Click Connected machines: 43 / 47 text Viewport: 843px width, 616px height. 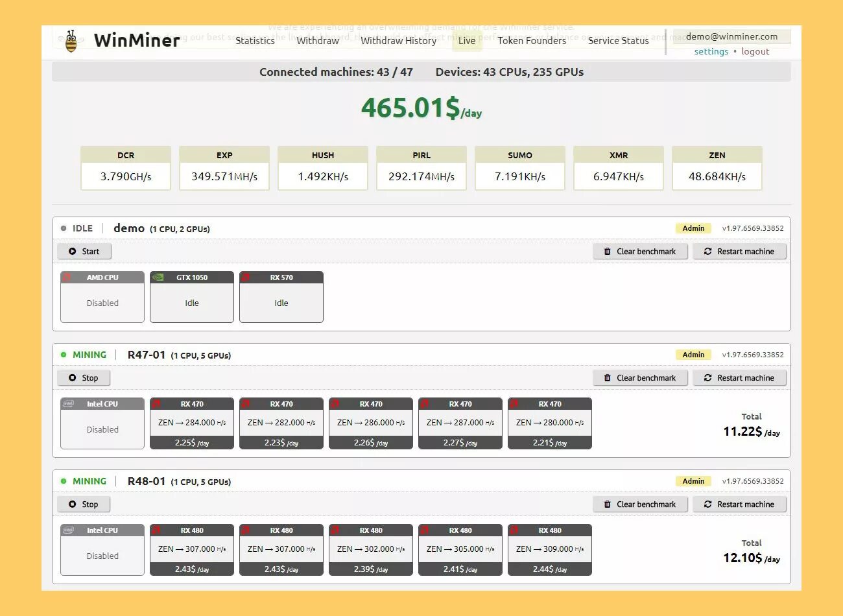point(336,72)
